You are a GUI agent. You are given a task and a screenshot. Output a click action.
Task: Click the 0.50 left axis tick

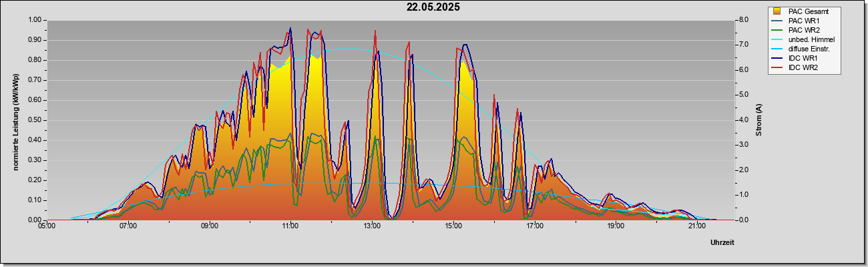tap(34, 120)
